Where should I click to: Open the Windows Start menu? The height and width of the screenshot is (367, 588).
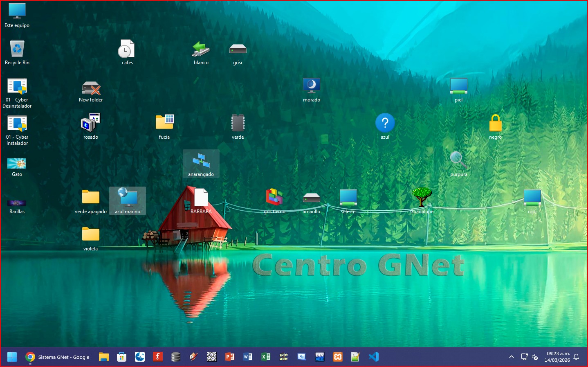tap(12, 357)
